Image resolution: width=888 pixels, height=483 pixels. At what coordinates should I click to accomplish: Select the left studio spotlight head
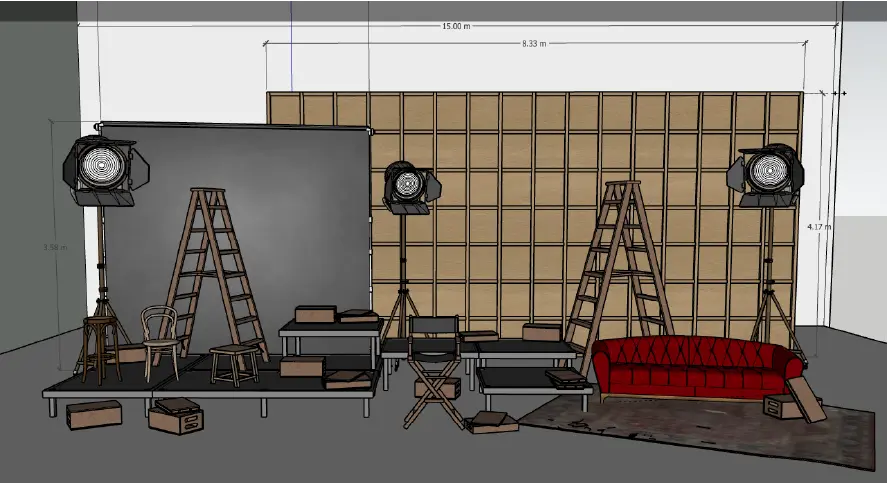pos(102,169)
